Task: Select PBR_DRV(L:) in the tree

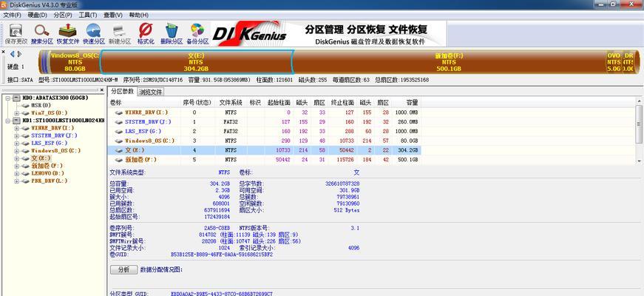Action: pyautogui.click(x=50, y=181)
